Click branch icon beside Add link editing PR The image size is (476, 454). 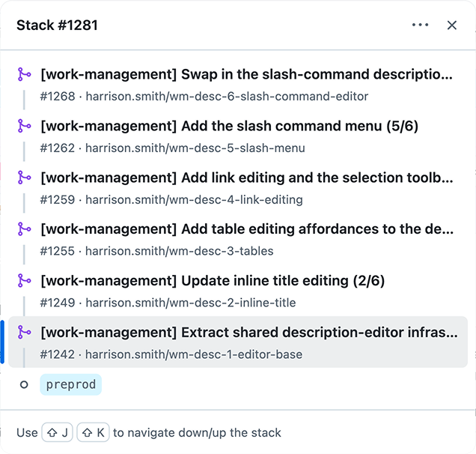tap(24, 178)
